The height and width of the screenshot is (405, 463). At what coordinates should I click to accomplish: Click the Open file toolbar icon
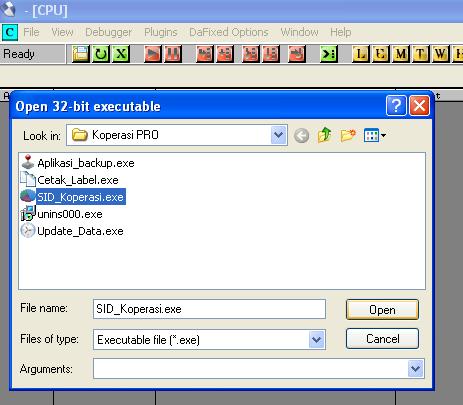tap(81, 54)
